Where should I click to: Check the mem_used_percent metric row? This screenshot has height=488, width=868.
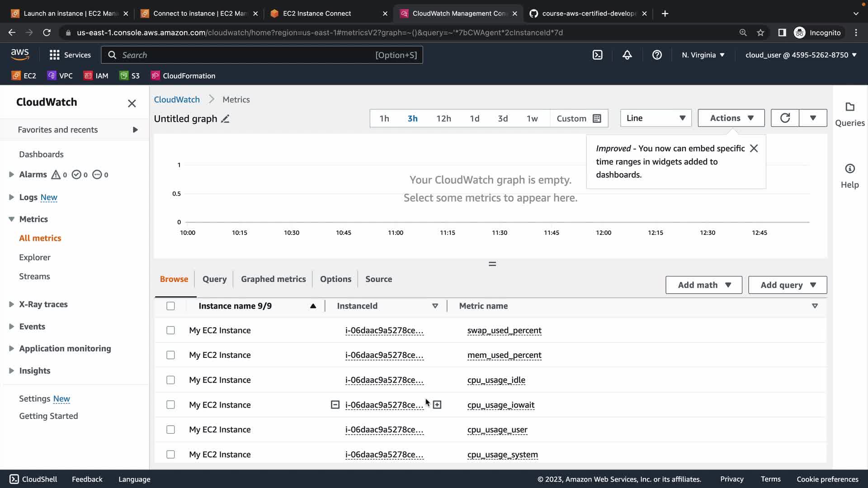coord(170,355)
